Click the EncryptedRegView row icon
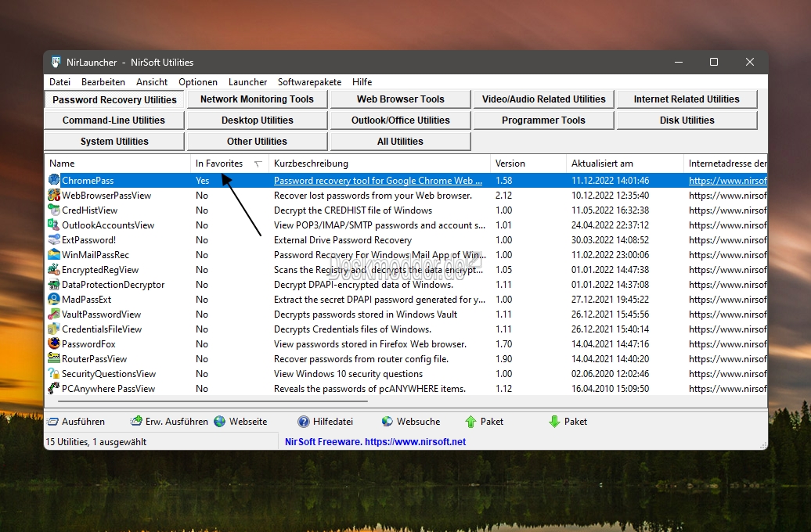This screenshot has width=811, height=532. [x=54, y=269]
